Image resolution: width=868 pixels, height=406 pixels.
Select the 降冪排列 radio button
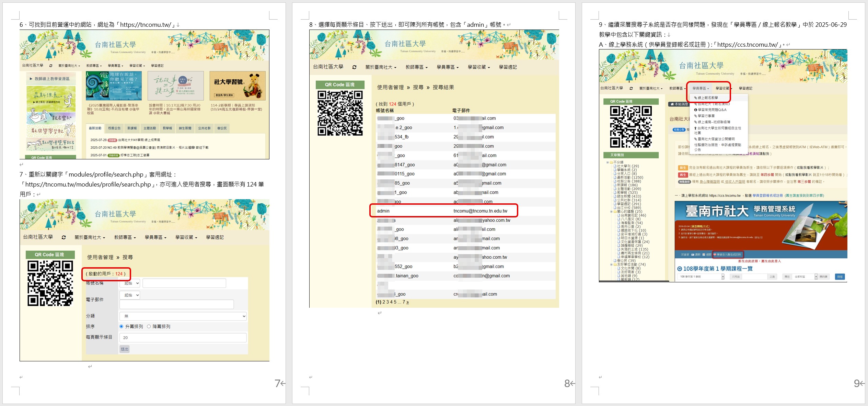(149, 326)
